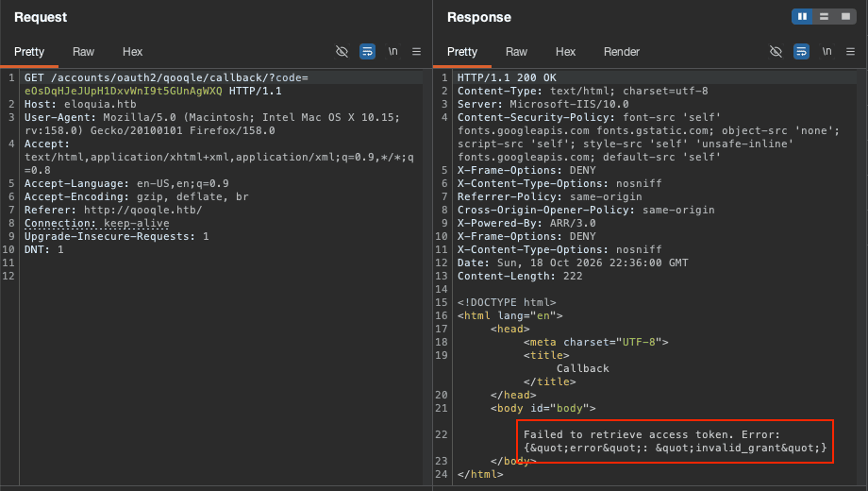This screenshot has height=491, width=868.
Task: Switch Response view to Hex tab
Action: coord(565,52)
